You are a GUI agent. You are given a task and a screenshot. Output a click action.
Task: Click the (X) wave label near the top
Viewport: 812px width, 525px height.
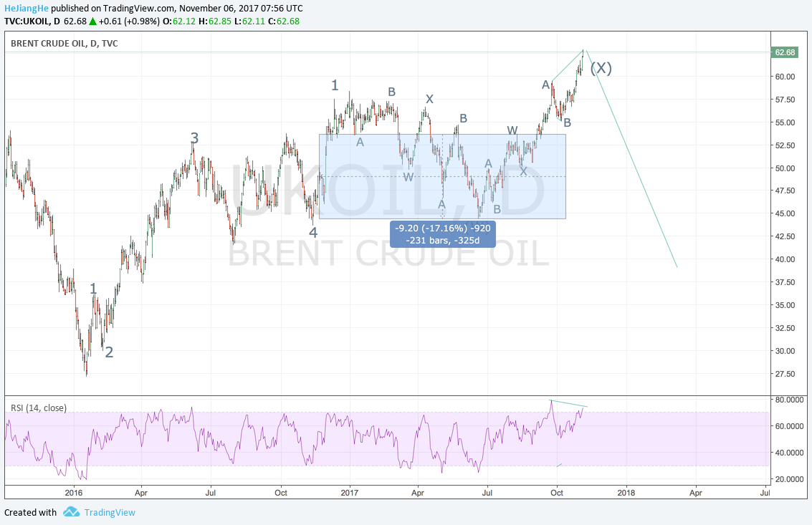pos(601,68)
